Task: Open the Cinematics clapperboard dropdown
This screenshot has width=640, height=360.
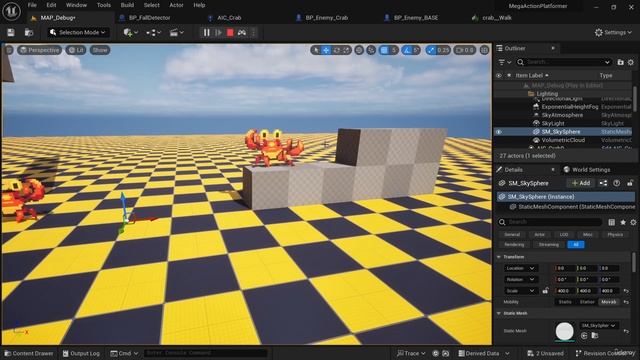Action: pyautogui.click(x=177, y=33)
